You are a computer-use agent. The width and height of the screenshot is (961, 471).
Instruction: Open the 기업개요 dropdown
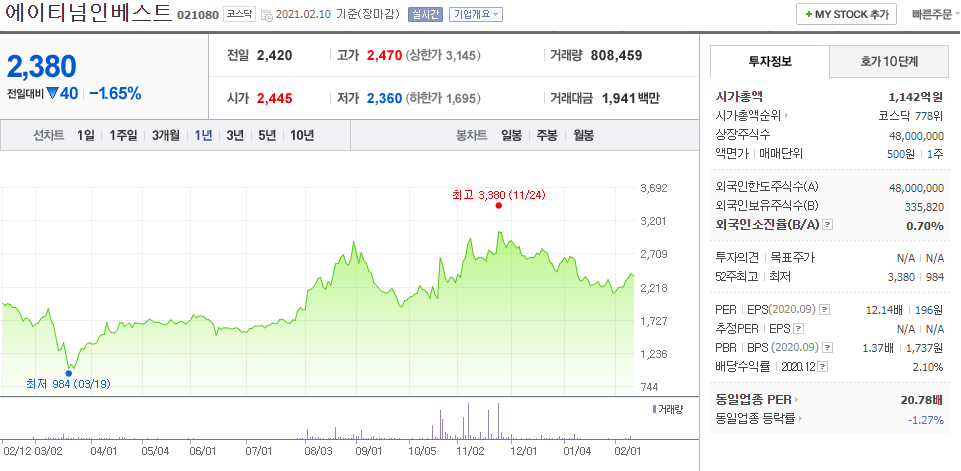tap(476, 15)
